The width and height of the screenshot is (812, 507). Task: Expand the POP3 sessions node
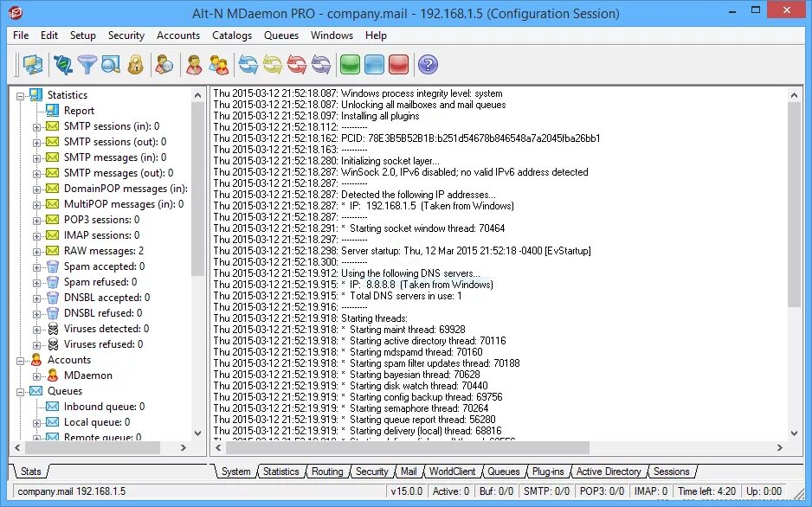pyautogui.click(x=36, y=221)
